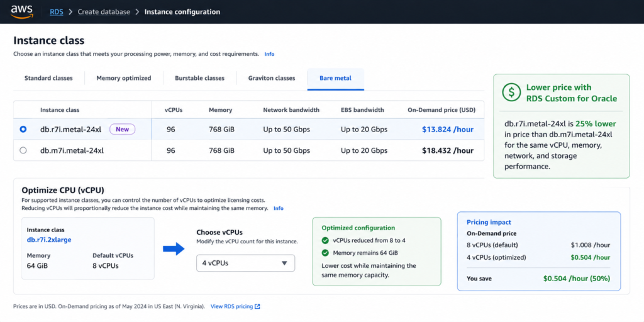
Task: Open the RDS breadcrumb link
Action: 57,12
